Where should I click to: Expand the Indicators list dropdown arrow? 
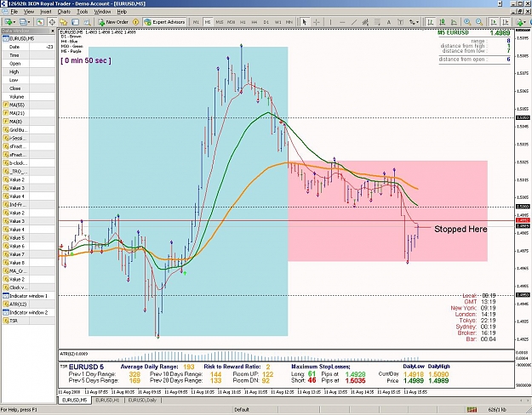(525, 22)
